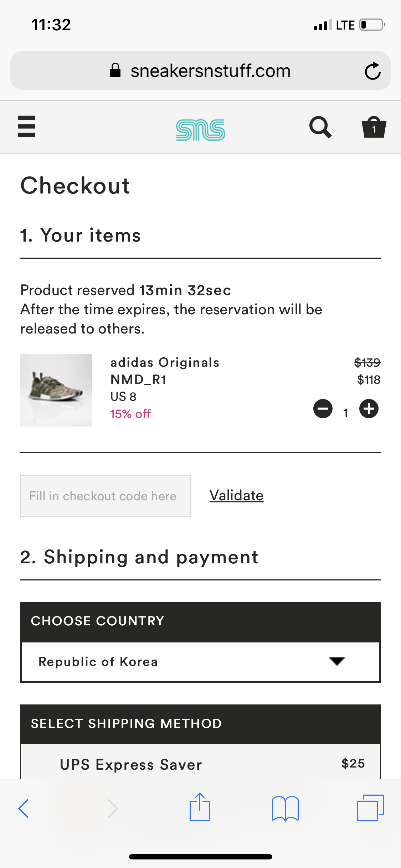Open the hamburger menu
The width and height of the screenshot is (401, 868).
27,126
